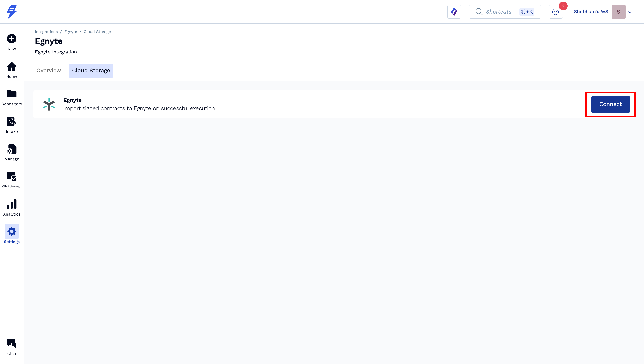Screen dimensions: 644x364
Task: Switch to the Overview tab
Action: click(x=48, y=71)
